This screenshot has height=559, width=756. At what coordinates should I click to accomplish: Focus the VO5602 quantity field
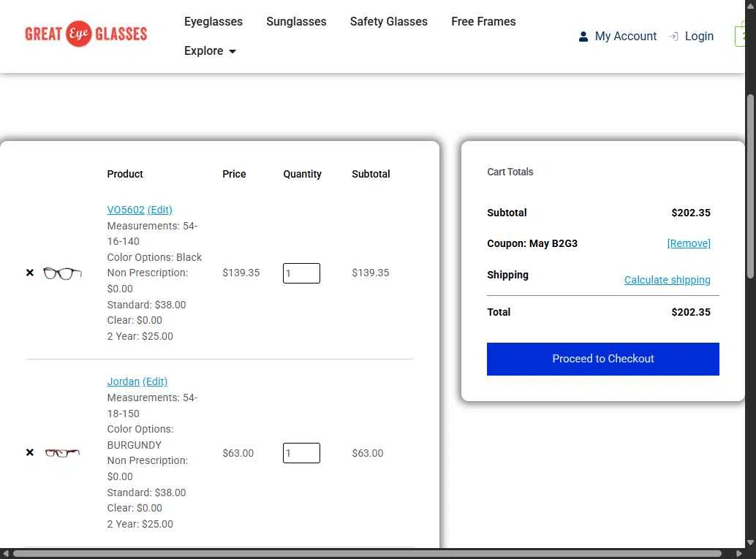click(x=301, y=273)
